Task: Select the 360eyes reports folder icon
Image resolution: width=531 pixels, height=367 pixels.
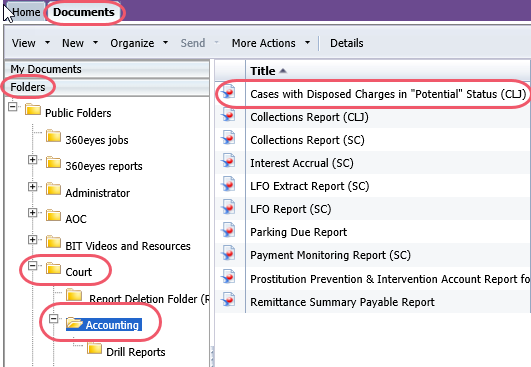Action: [x=53, y=162]
